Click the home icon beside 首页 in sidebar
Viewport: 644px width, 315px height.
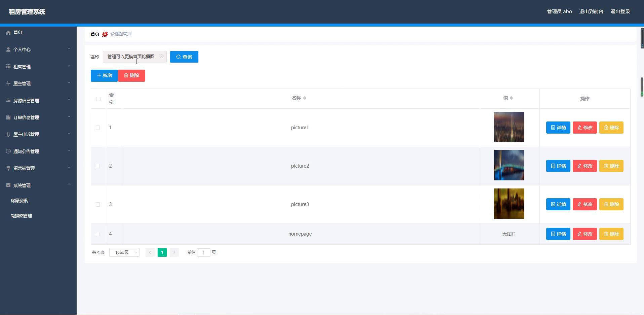8,32
